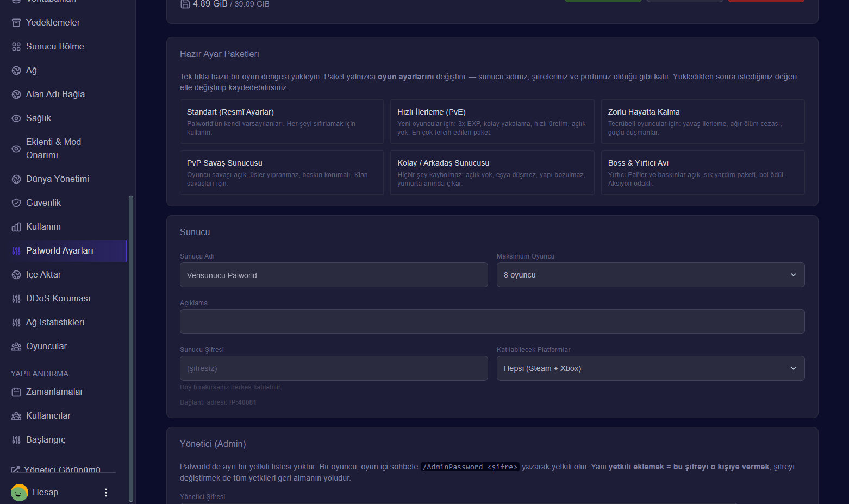The width and height of the screenshot is (849, 504).
Task: Click the Oyuncular people icon
Action: [16, 346]
